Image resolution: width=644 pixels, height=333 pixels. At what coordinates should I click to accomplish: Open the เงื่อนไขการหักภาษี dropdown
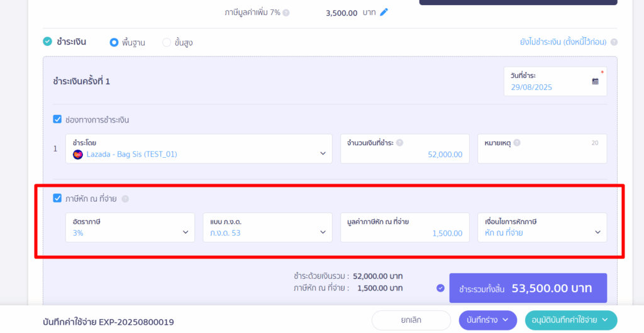(x=542, y=227)
